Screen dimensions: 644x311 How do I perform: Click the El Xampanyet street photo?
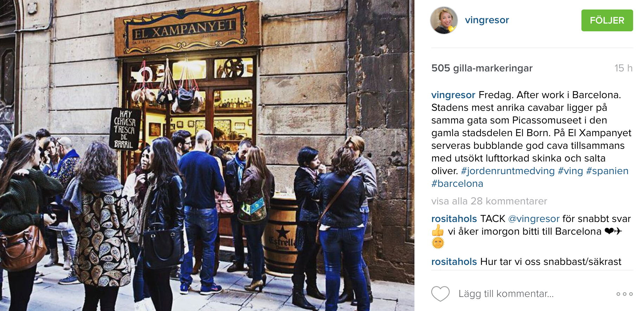pyautogui.click(x=207, y=155)
